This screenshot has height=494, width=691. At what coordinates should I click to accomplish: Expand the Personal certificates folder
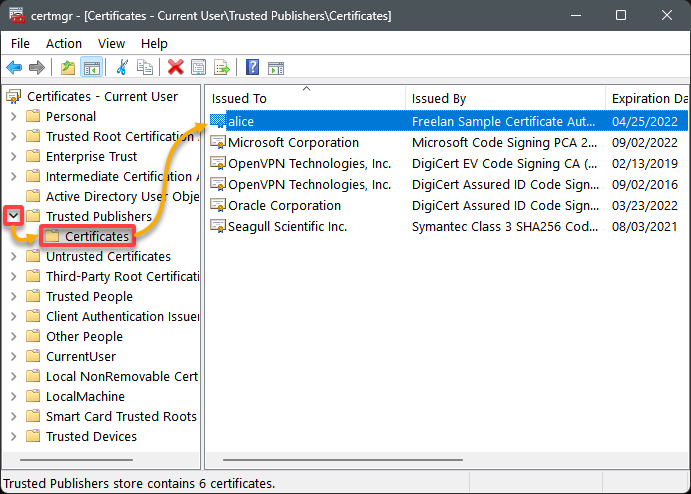coord(14,116)
